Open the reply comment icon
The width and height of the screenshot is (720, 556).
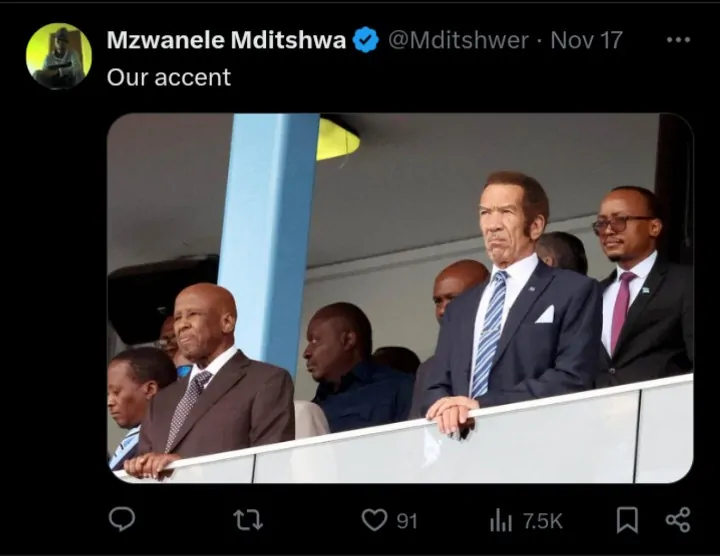coord(122,519)
